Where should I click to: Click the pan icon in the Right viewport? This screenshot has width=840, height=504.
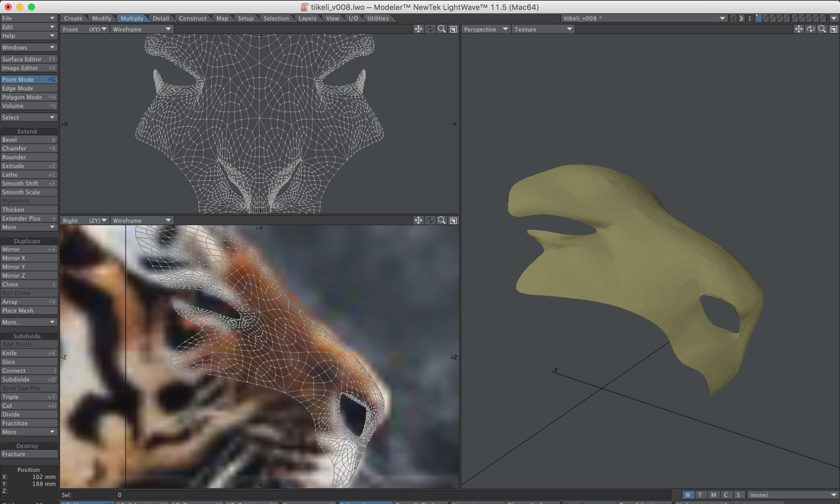pyautogui.click(x=418, y=220)
